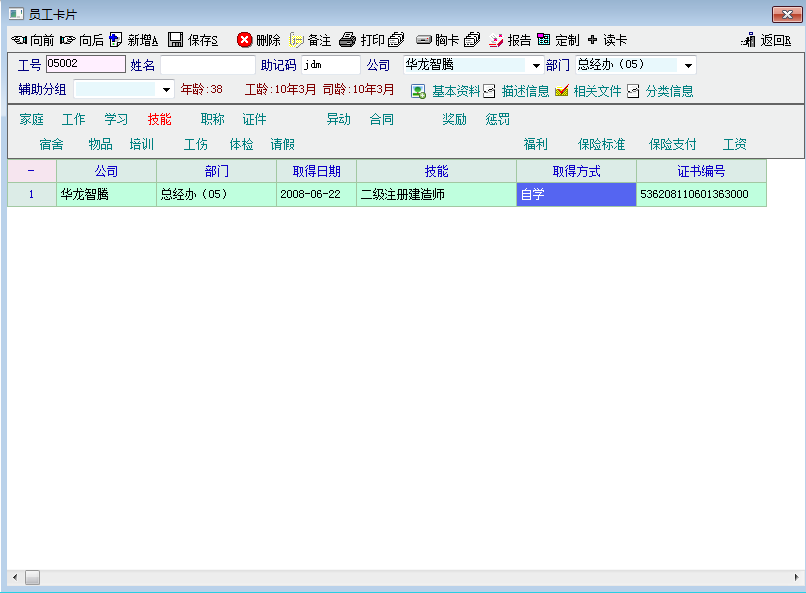
Task: Expand the 公司 company dropdown
Action: click(536, 66)
